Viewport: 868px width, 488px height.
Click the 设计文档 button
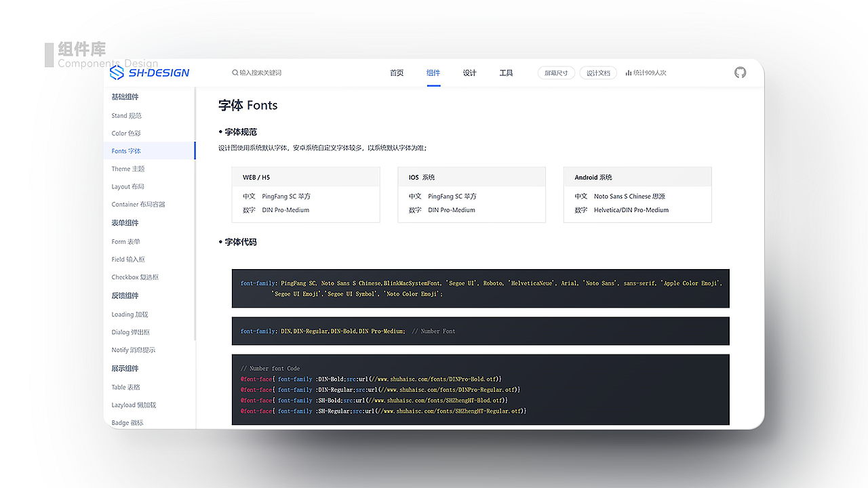coord(598,73)
